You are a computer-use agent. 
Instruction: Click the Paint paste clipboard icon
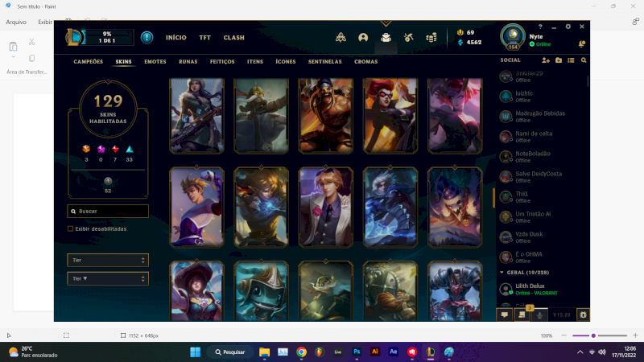[13, 46]
